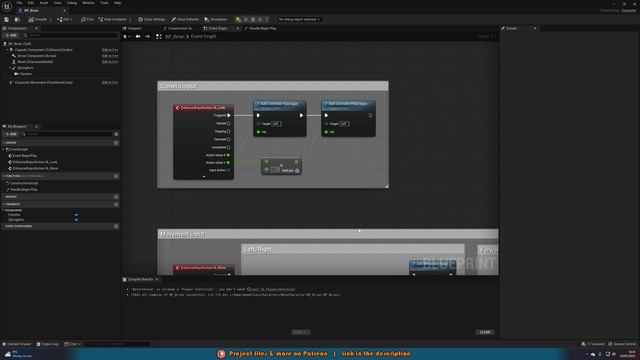
Task: Open the Asset menu
Action: (44, 3)
